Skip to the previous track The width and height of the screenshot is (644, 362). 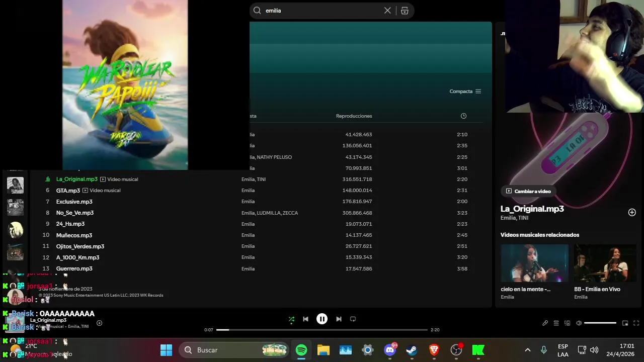(x=305, y=319)
